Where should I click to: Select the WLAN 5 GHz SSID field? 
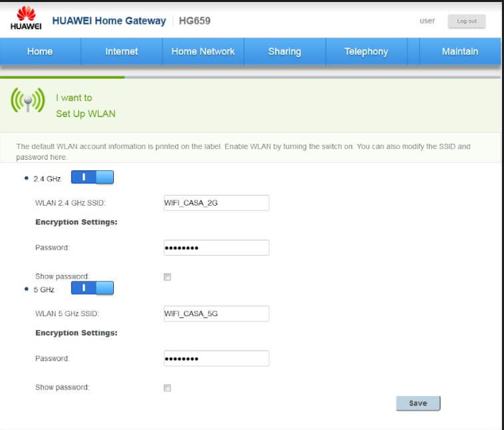pos(216,314)
